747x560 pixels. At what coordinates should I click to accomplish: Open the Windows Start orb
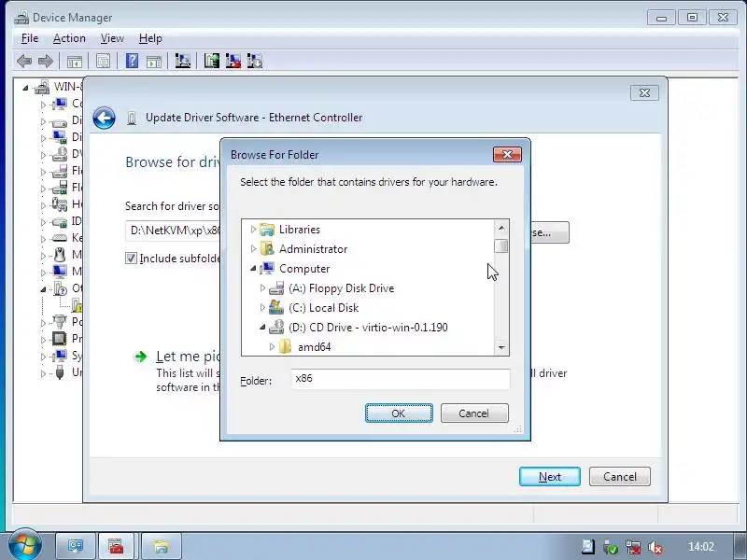pyautogui.click(x=25, y=545)
